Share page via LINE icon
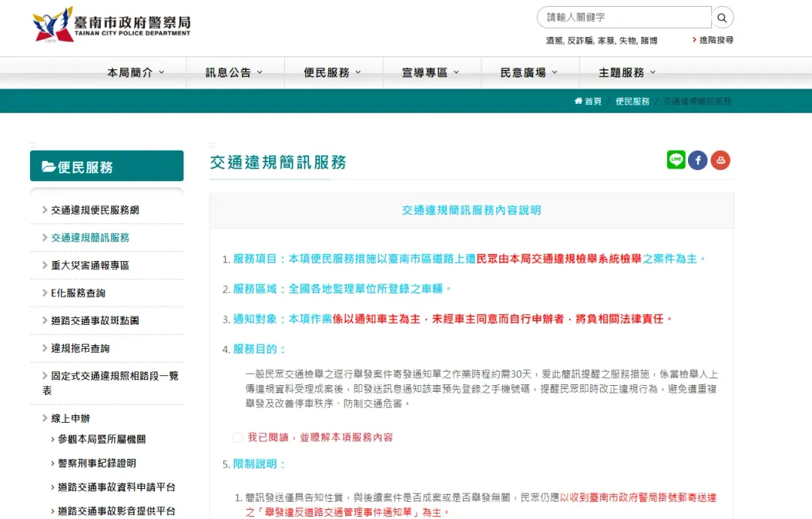812x519 pixels. pyautogui.click(x=676, y=160)
